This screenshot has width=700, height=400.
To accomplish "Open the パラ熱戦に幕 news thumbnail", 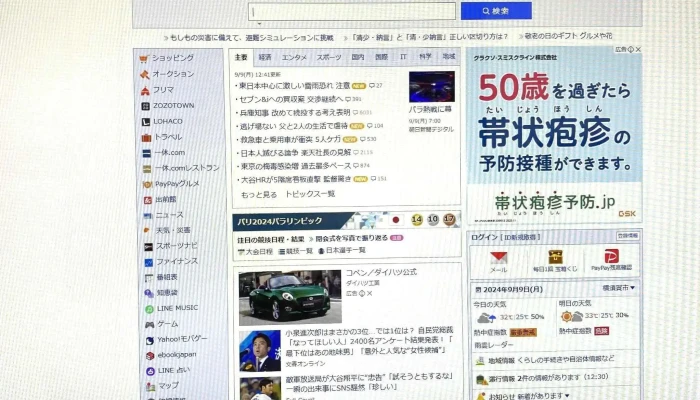I will (x=432, y=87).
